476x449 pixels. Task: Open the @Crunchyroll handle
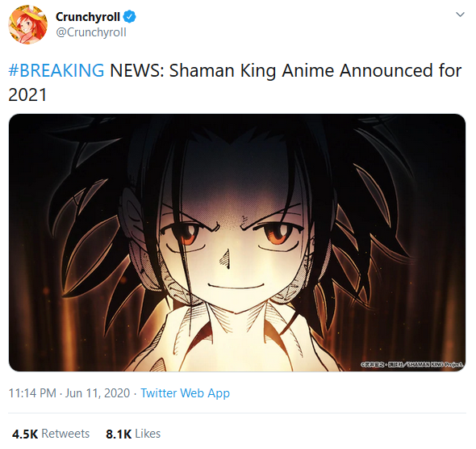pyautogui.click(x=91, y=32)
